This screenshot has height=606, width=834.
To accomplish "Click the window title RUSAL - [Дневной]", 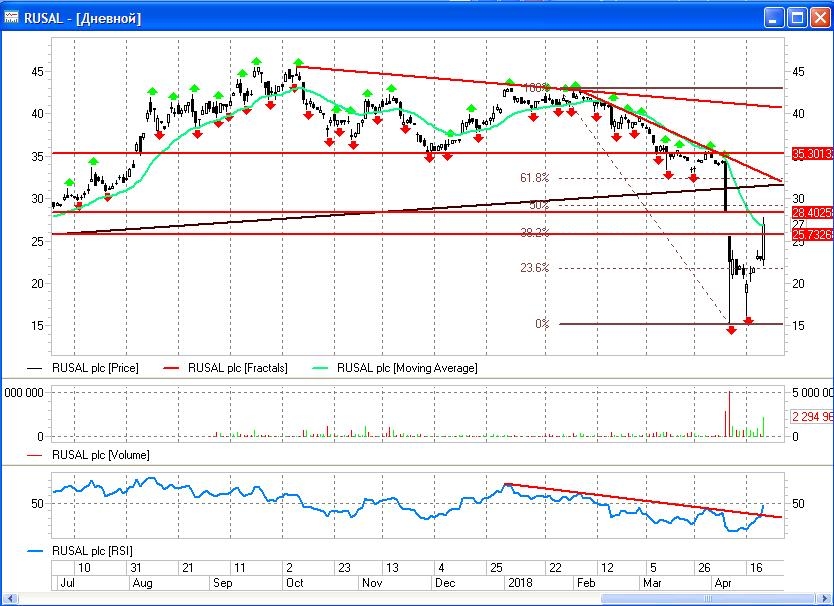I will [82, 18].
